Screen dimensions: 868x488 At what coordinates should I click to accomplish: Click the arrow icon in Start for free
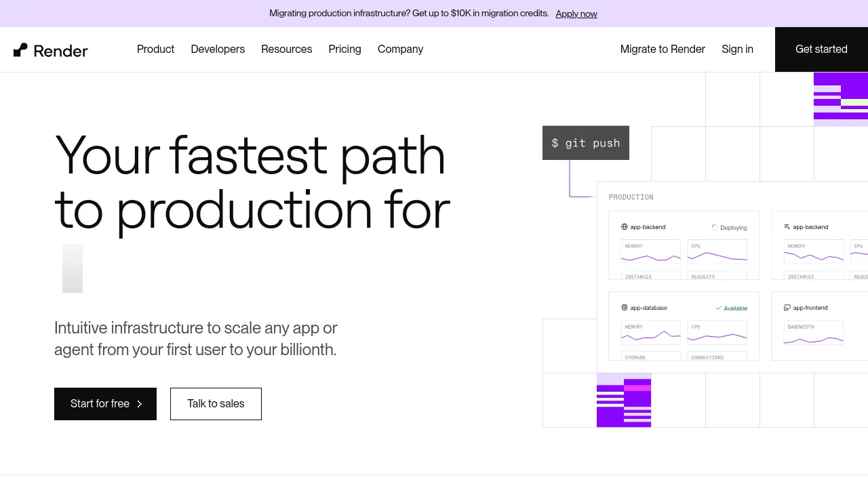[x=140, y=404]
